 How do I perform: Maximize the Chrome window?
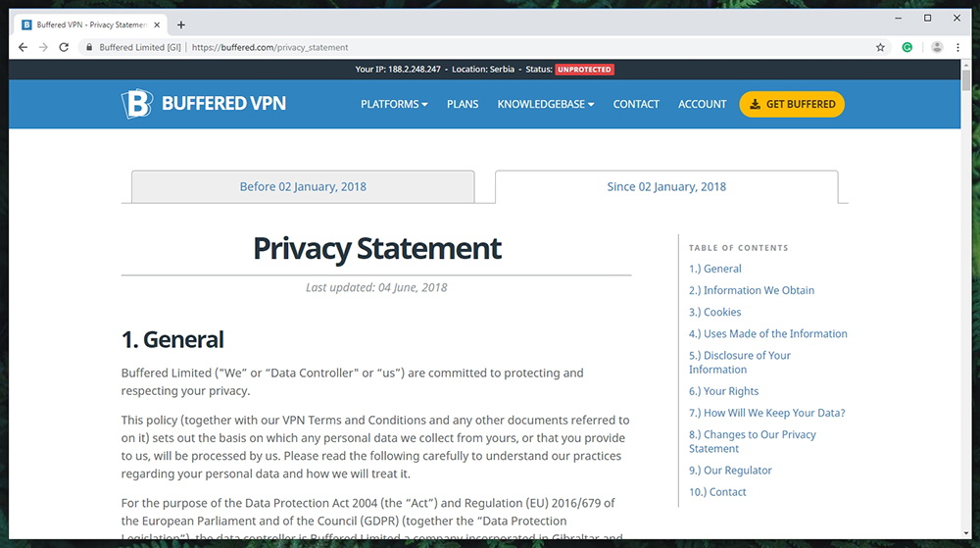pos(927,18)
